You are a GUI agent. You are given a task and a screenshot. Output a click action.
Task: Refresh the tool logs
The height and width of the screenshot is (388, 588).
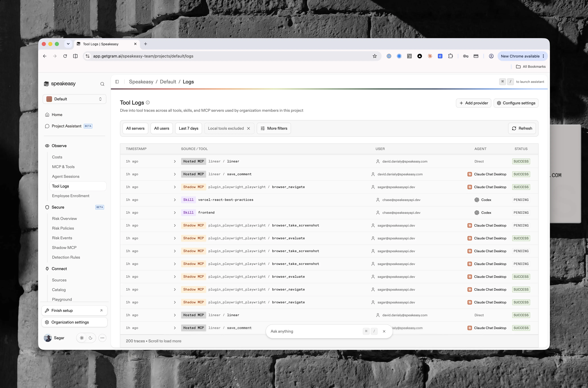(522, 128)
